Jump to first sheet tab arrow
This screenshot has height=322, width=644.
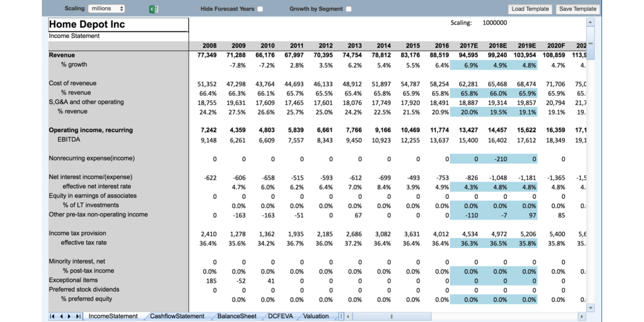pyautogui.click(x=52, y=316)
